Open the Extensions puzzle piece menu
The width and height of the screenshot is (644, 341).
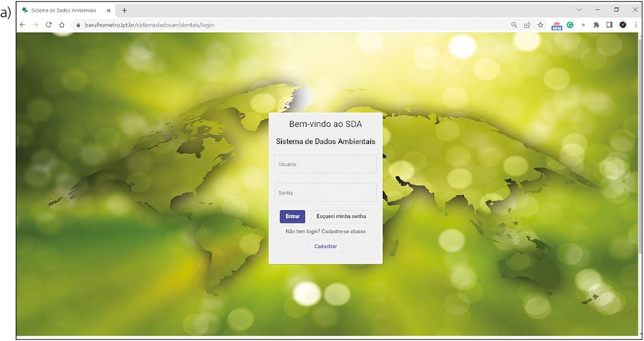pos(595,25)
